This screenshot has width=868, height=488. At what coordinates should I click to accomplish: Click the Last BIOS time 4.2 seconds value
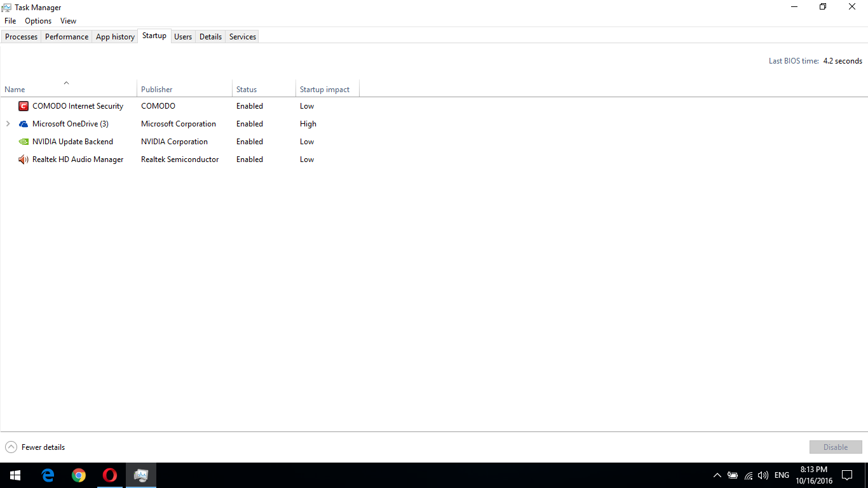coord(843,61)
